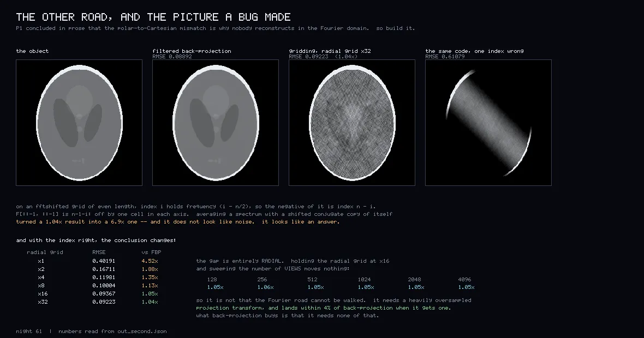
Task: Click RMSE value 0.11981
Action: [104, 277]
